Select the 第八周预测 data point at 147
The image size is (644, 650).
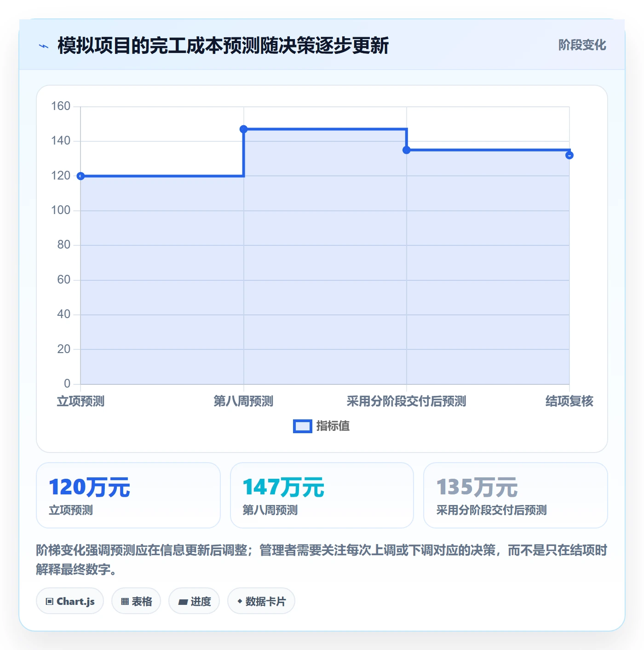[x=243, y=129]
